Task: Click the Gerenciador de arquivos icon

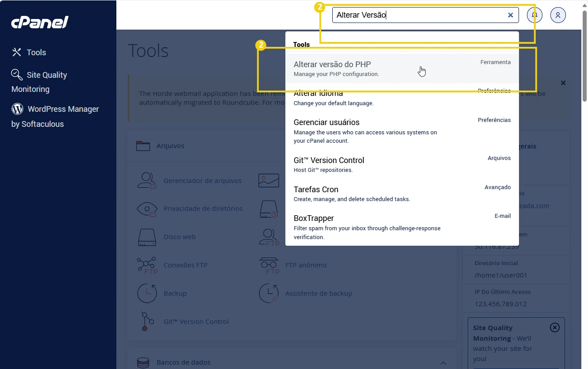Action: click(x=146, y=180)
